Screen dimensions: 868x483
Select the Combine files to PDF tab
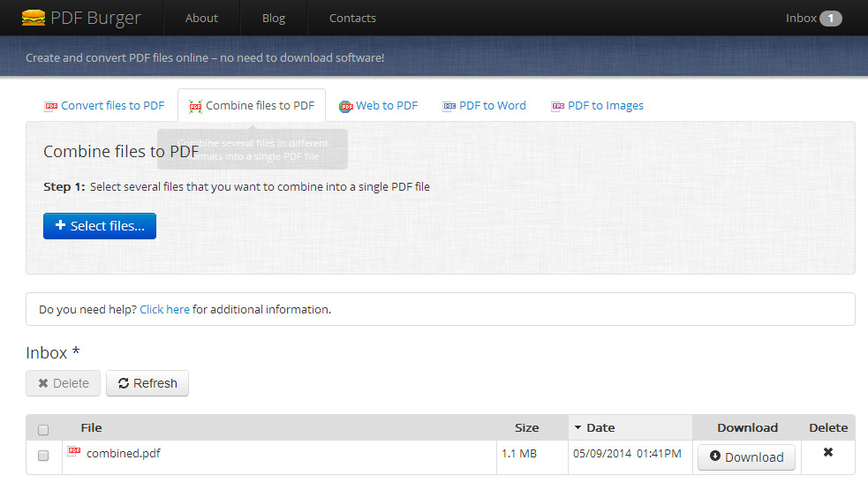click(x=252, y=105)
